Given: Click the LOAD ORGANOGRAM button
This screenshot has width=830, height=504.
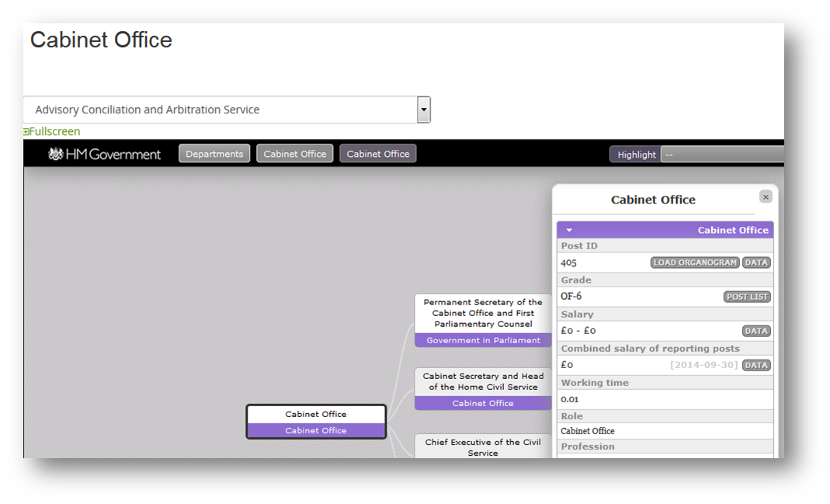Looking at the screenshot, I should pyautogui.click(x=694, y=262).
